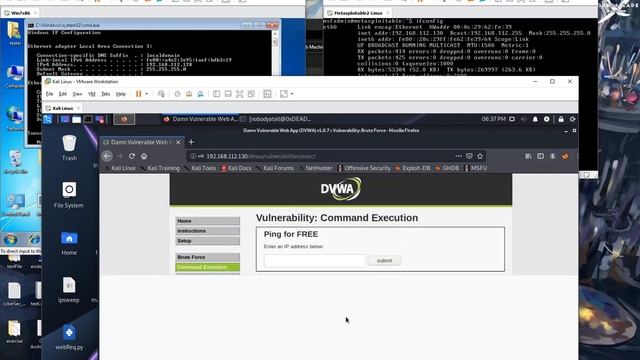The height and width of the screenshot is (360, 640).
Task: Select the Win7x86 VM tab
Action: 20,13
